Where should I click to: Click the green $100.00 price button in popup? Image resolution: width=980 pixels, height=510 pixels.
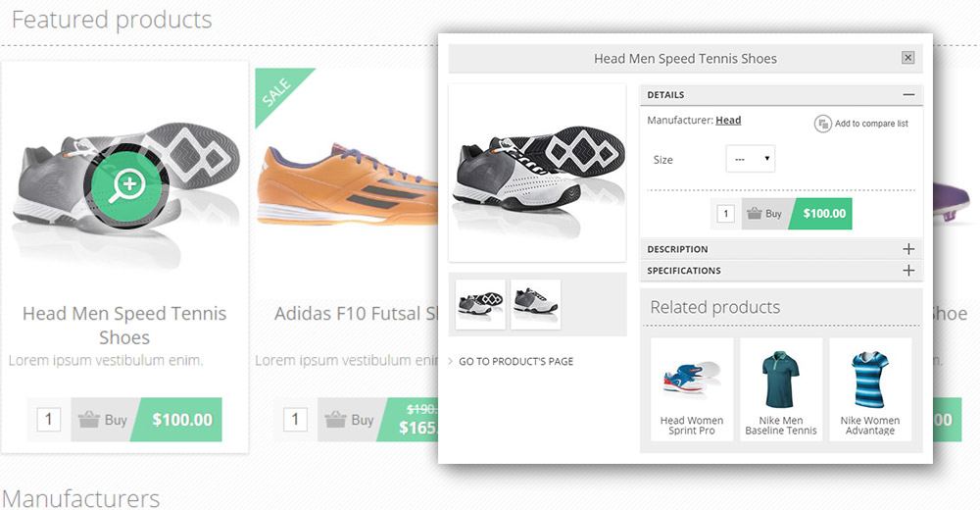click(x=824, y=214)
